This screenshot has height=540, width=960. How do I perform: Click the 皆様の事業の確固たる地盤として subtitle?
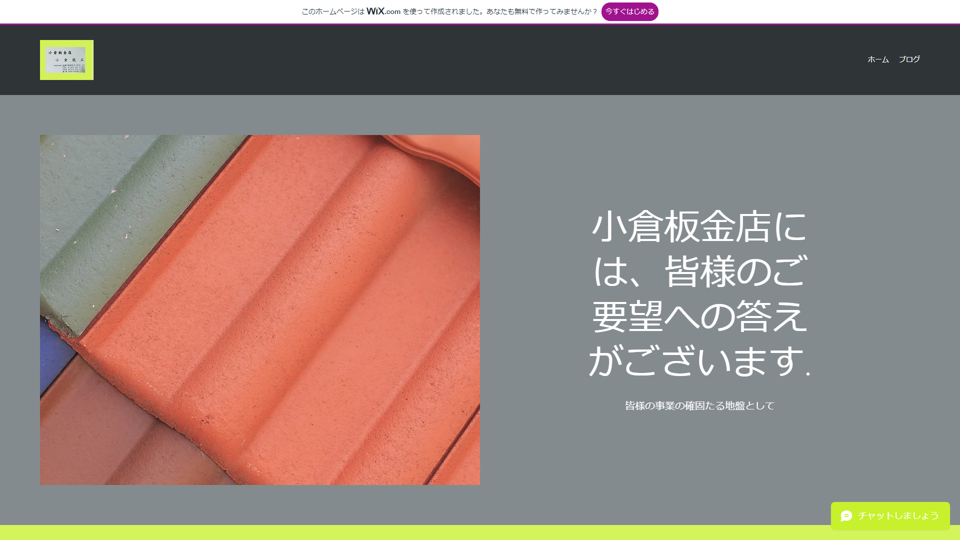pos(699,406)
